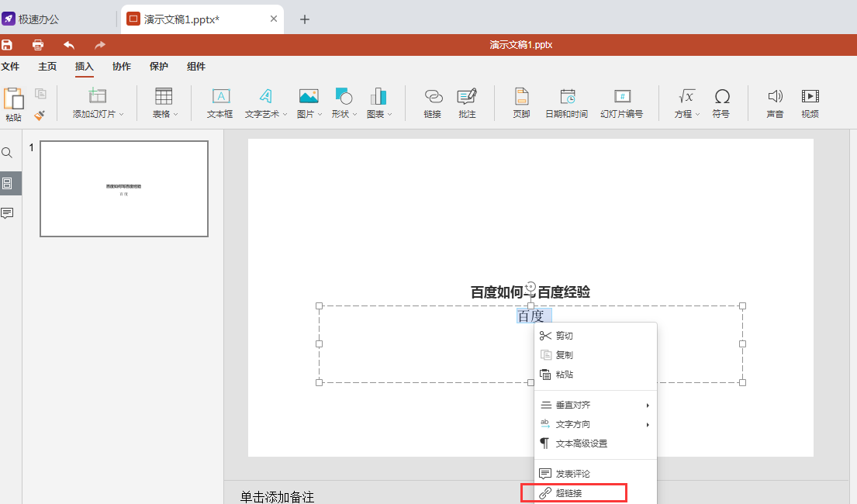The image size is (857, 504).
Task: Open the comments panel in left sidebar
Action: (x=7, y=213)
